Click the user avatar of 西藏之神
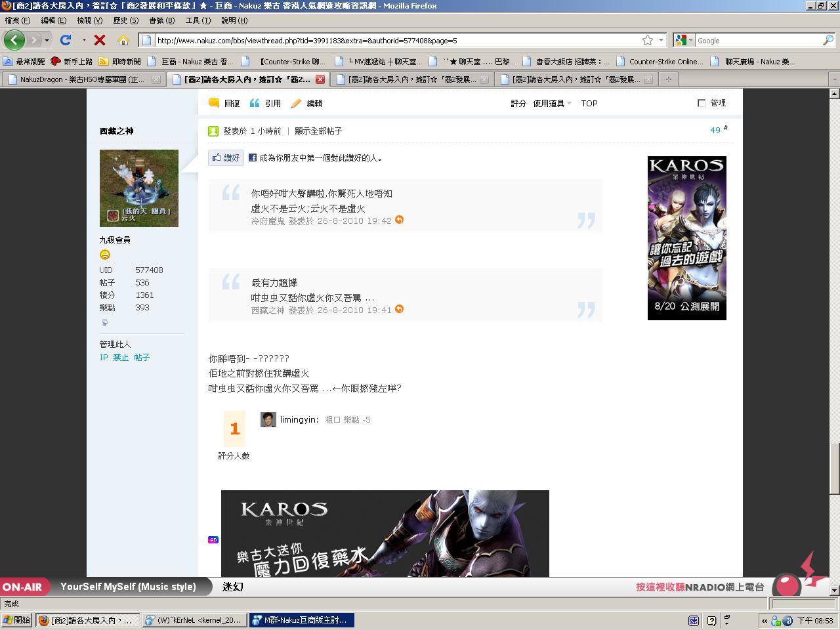The height and width of the screenshot is (630, 840). coord(139,188)
